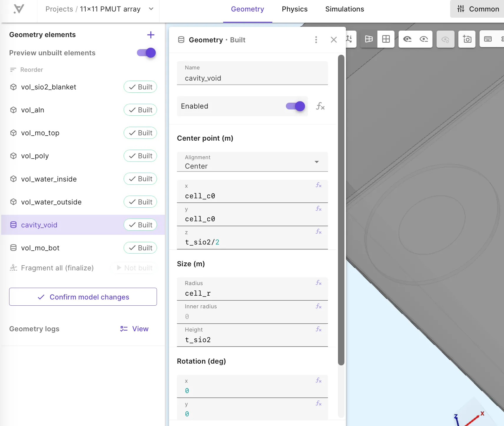Click the z field with t_sio2/2
Screen dimensions: 504x426
[x=252, y=238]
